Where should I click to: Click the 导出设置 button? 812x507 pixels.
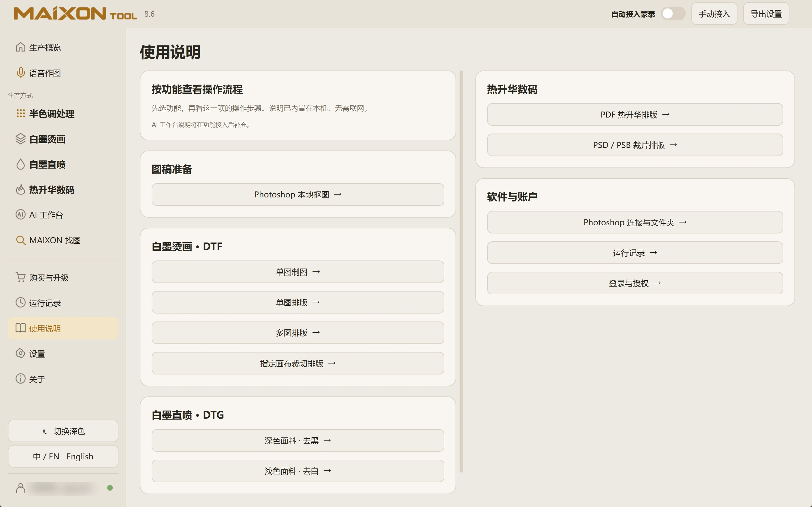[x=766, y=14]
